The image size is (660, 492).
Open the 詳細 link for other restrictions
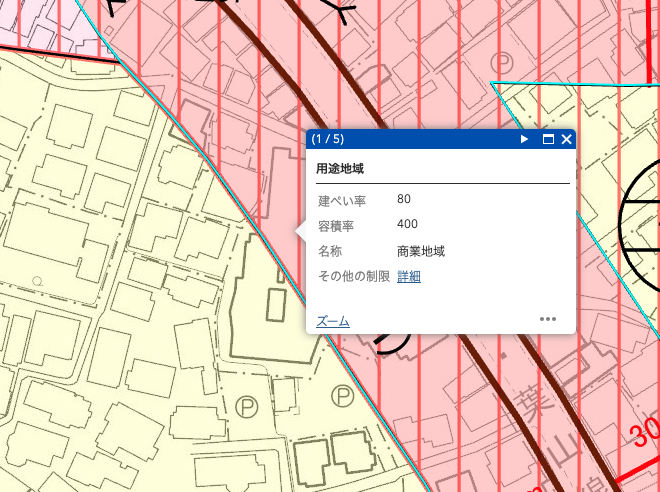click(x=409, y=277)
